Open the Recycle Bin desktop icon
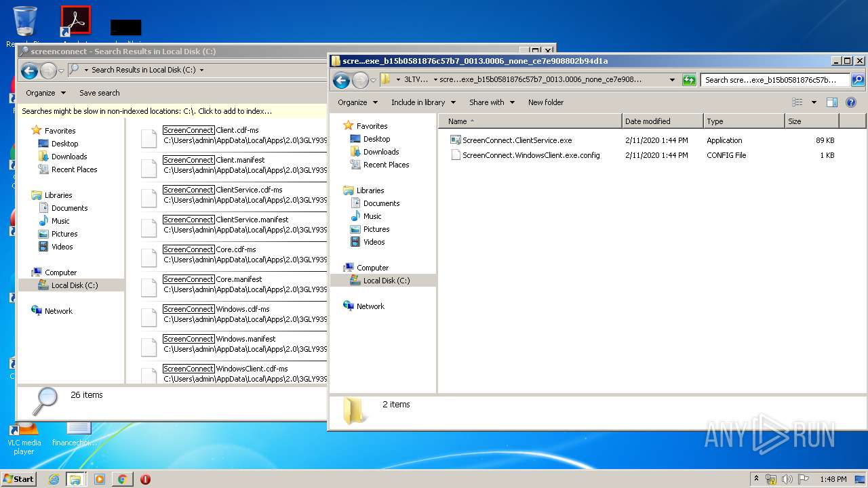The width and height of the screenshot is (868, 488). coord(24,22)
